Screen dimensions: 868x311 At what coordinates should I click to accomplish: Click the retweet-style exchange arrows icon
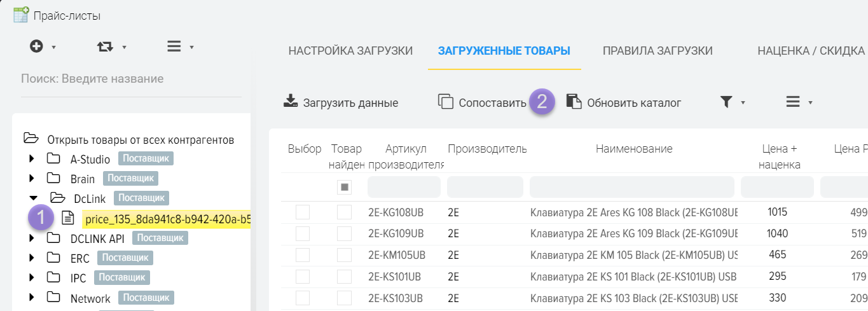104,46
